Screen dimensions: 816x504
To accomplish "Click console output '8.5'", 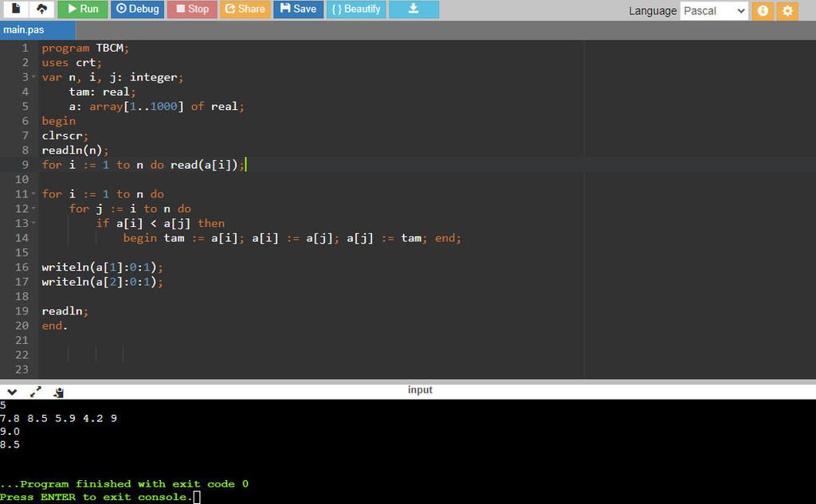I will pyautogui.click(x=10, y=445).
